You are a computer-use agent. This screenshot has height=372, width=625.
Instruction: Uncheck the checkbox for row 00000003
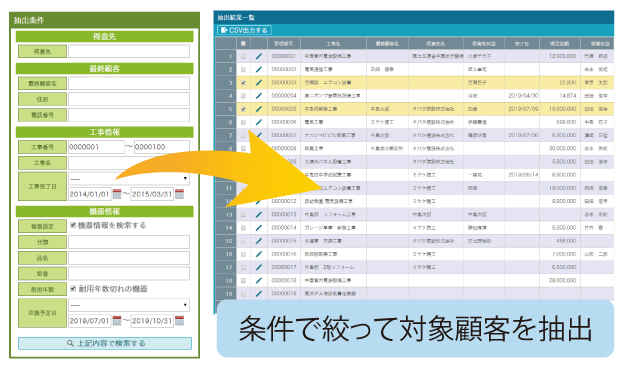243,83
